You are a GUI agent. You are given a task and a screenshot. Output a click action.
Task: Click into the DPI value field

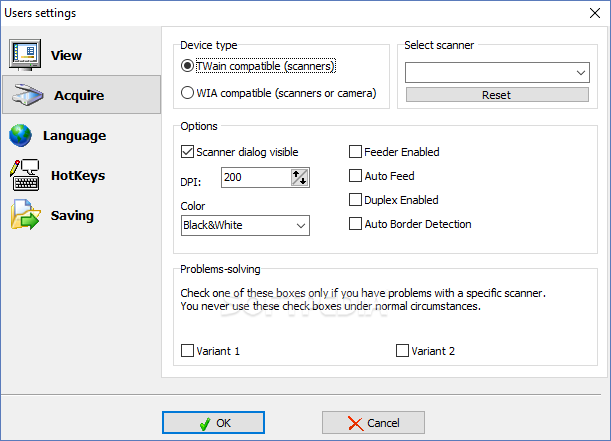point(256,178)
